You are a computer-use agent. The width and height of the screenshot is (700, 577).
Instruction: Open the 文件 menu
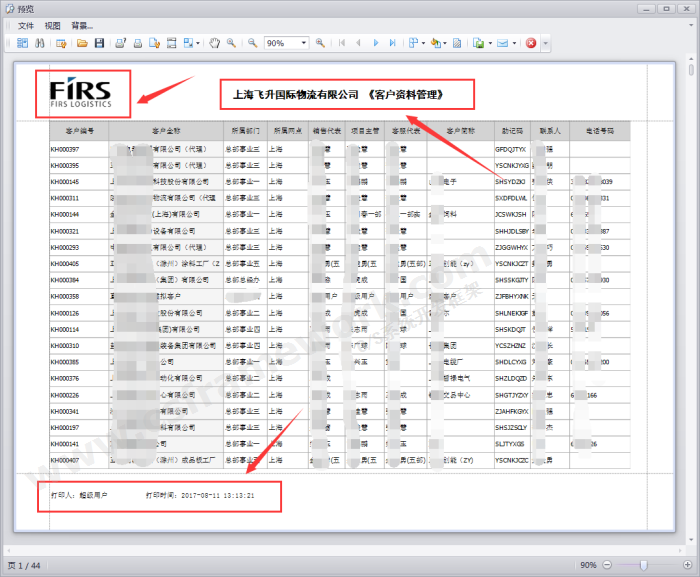[25, 25]
